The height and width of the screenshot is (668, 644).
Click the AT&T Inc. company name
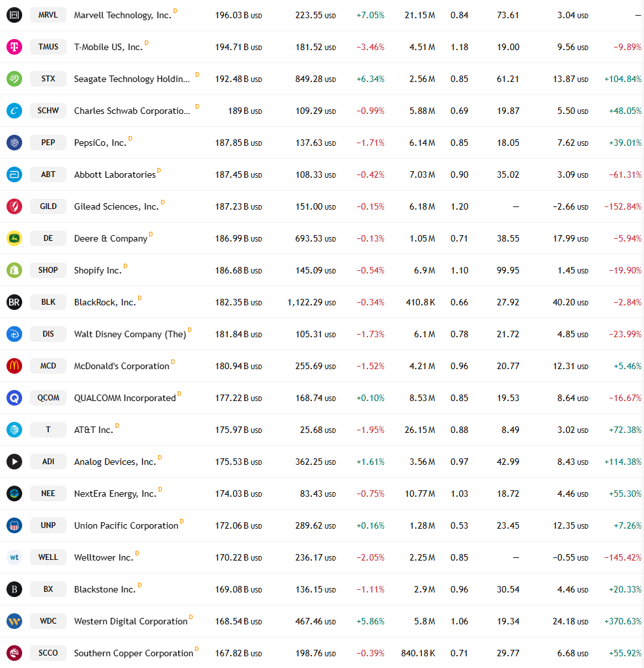pyautogui.click(x=94, y=430)
